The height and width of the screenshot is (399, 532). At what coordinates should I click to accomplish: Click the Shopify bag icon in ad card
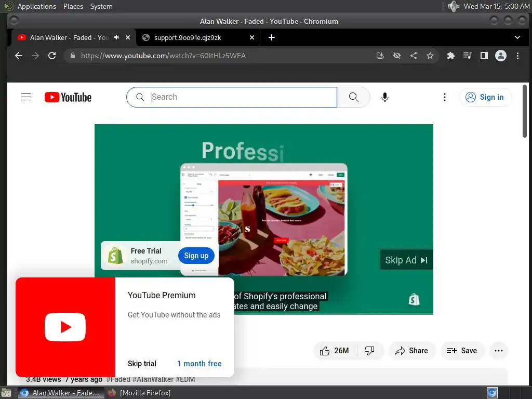coord(115,256)
